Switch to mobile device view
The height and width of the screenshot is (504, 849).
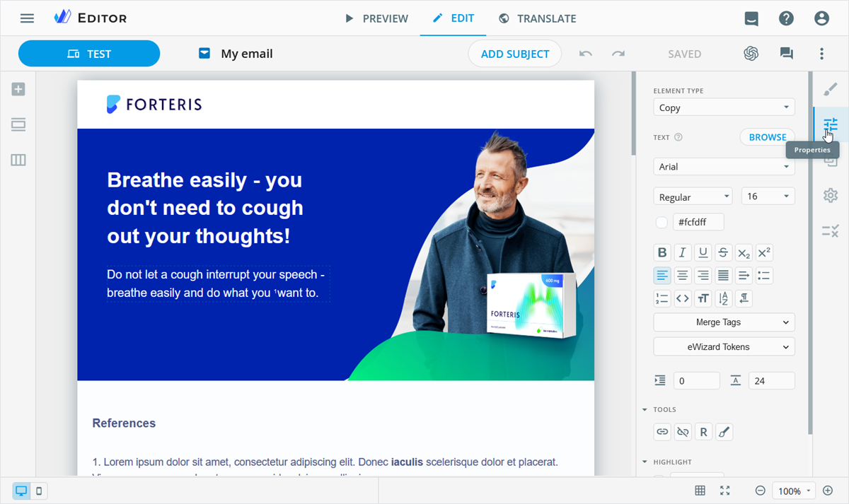pyautogui.click(x=39, y=491)
